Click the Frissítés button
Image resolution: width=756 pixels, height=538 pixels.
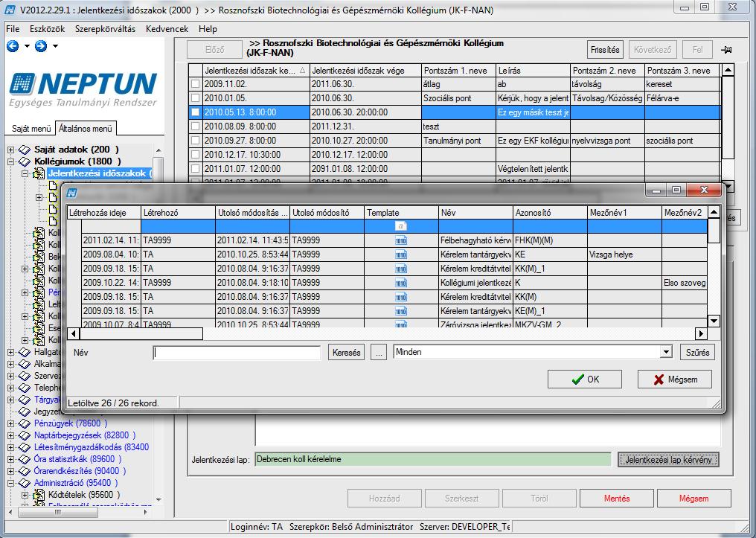[x=605, y=50]
